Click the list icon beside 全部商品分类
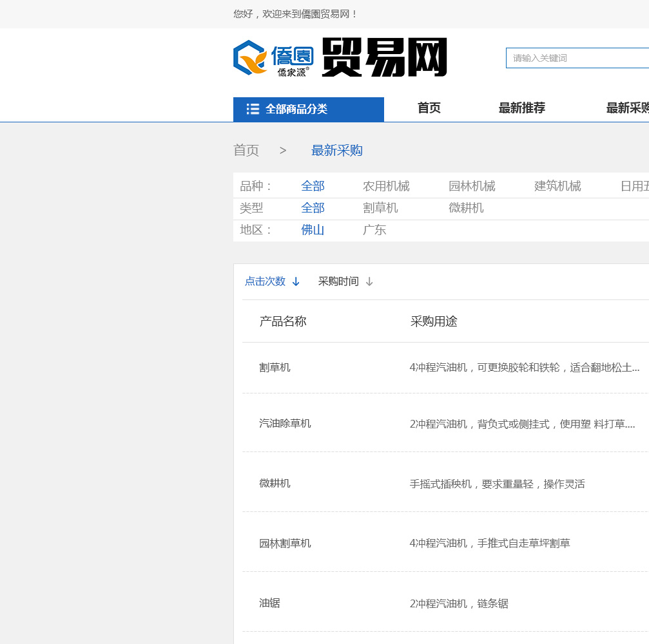This screenshot has width=649, height=644. [253, 109]
